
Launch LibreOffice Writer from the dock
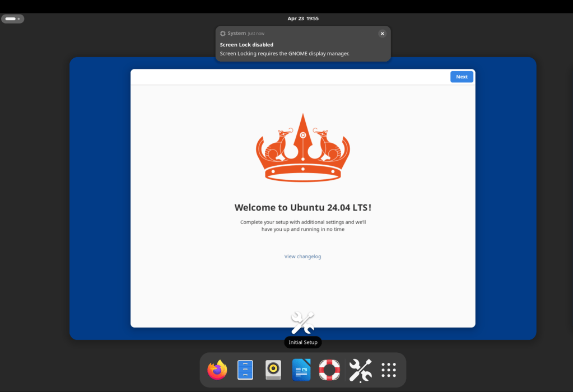(301, 370)
